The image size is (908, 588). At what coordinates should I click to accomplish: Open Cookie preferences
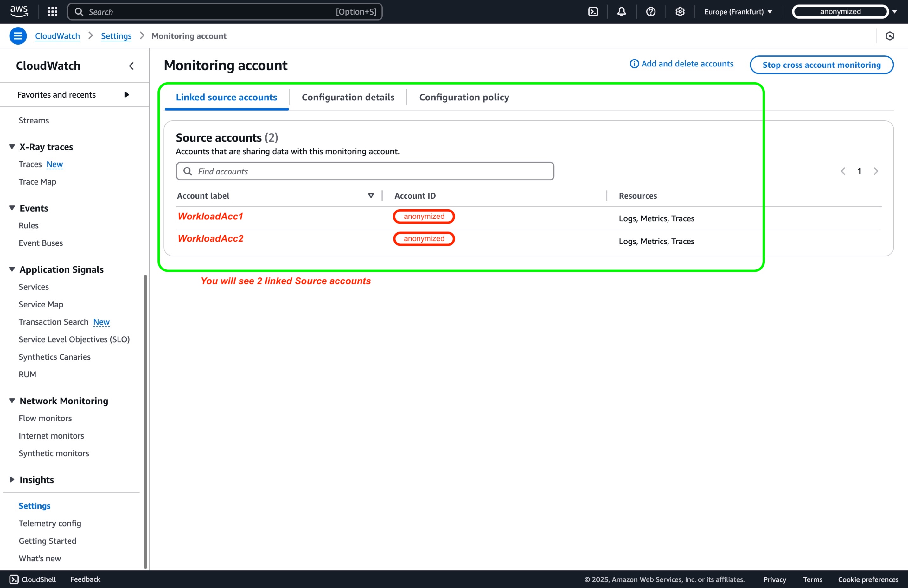(x=868, y=580)
